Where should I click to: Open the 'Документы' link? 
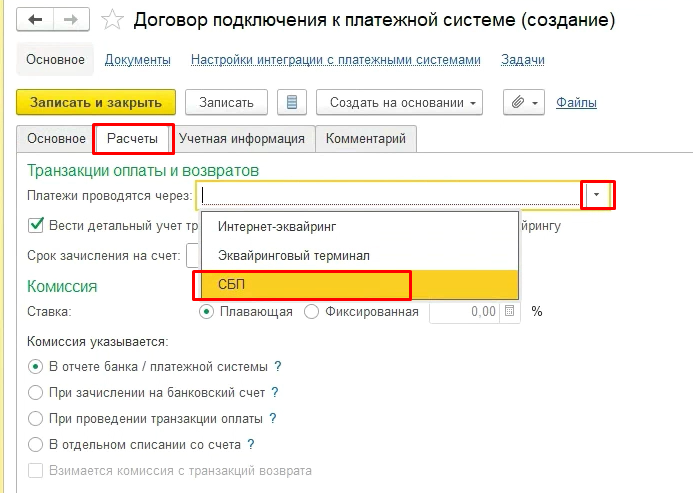(138, 60)
